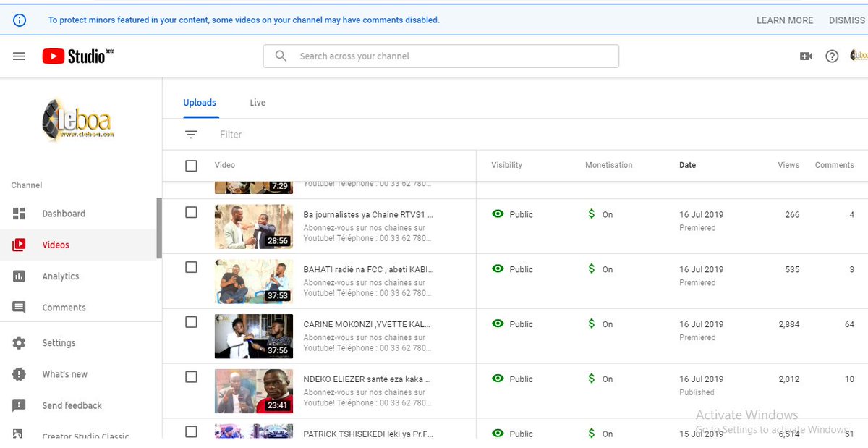Click the filter lines icon

tap(191, 134)
